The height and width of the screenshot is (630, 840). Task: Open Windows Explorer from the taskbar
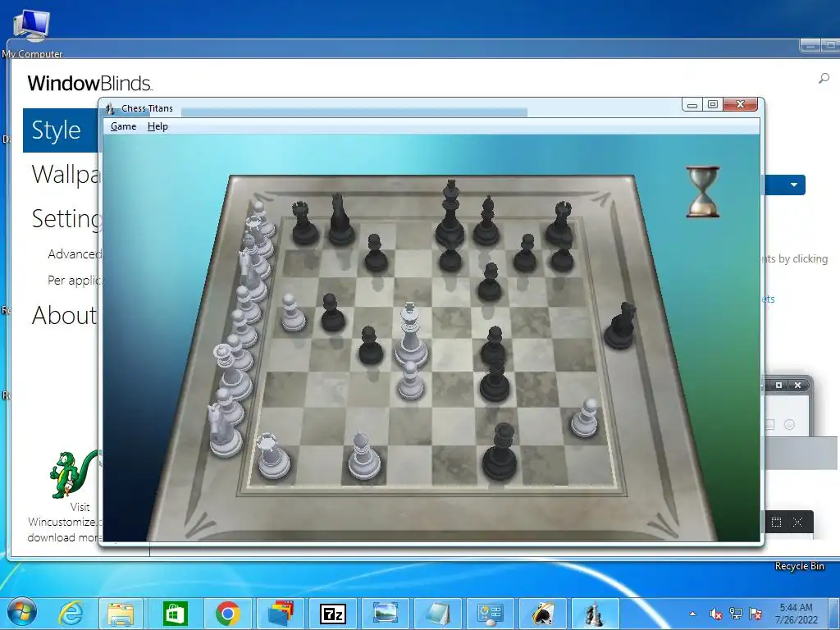(x=121, y=614)
